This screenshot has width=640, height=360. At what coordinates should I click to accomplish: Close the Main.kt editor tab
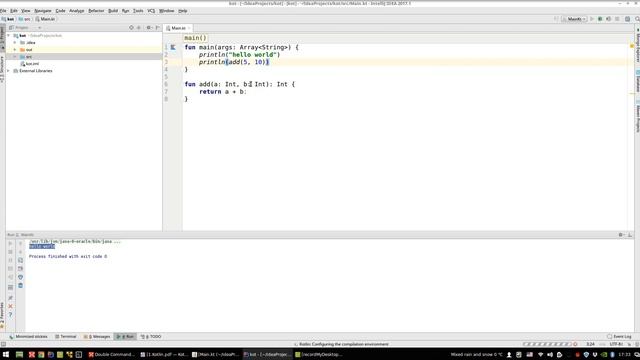coord(189,28)
